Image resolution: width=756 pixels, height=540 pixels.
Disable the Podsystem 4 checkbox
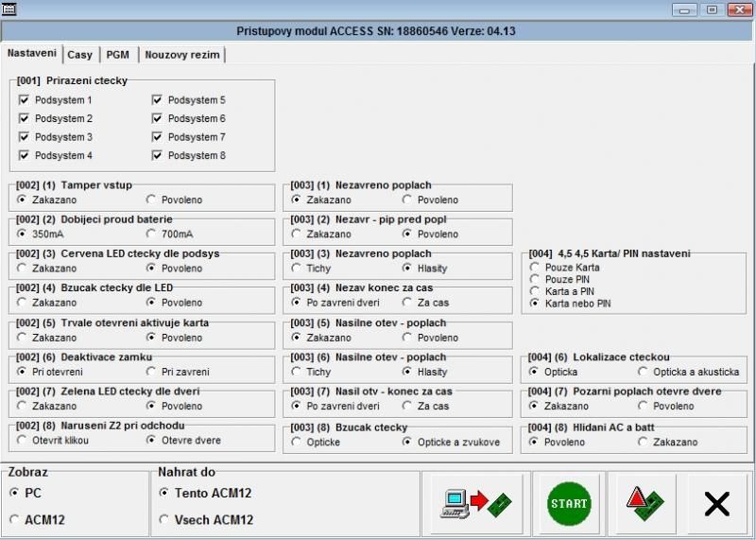click(x=25, y=156)
